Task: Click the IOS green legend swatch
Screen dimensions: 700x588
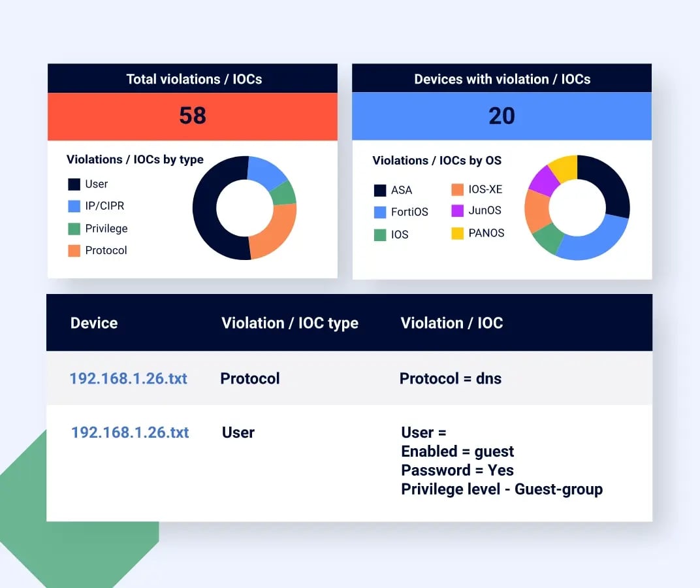Action: point(380,235)
